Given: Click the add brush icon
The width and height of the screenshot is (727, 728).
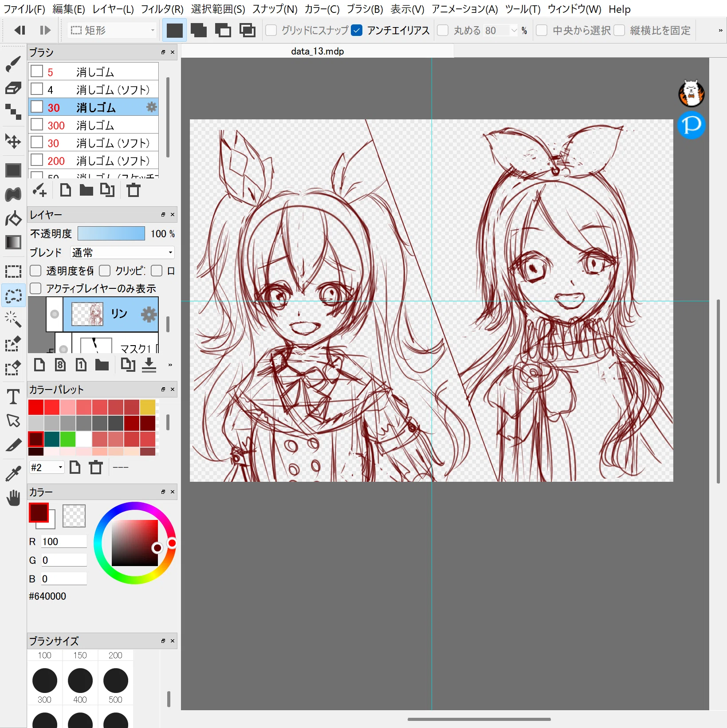Looking at the screenshot, I should coord(39,190).
